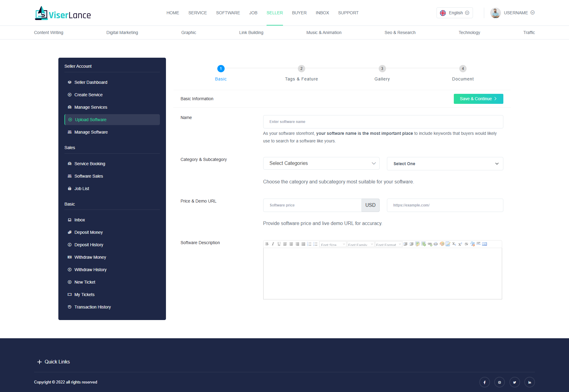
Task: Browse the Music & Animation category
Action: [324, 32]
